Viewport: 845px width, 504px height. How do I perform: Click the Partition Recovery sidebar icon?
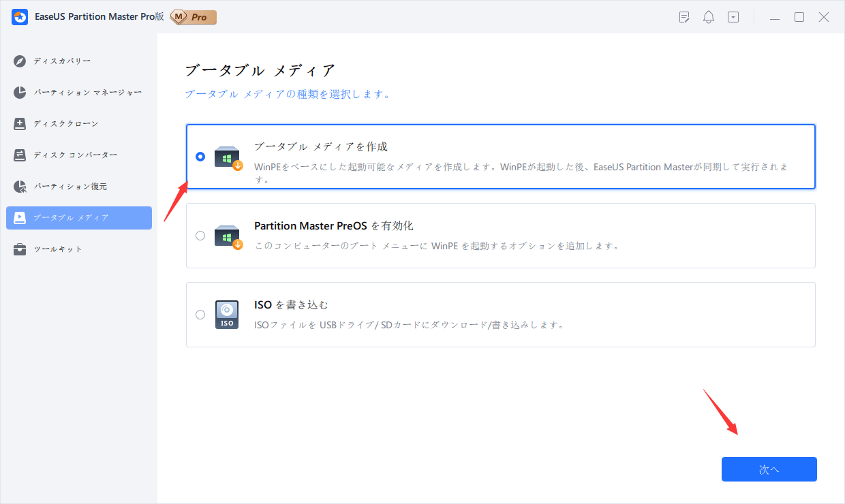point(20,187)
